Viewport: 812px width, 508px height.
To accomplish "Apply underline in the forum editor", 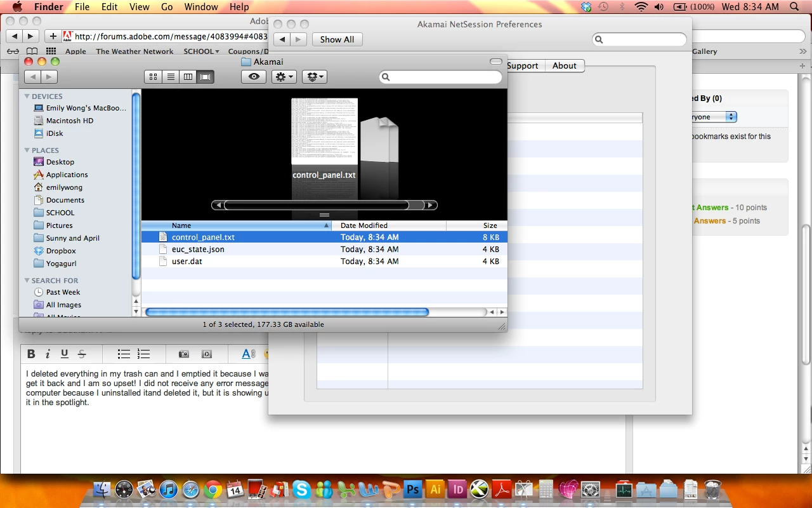I will pos(64,354).
